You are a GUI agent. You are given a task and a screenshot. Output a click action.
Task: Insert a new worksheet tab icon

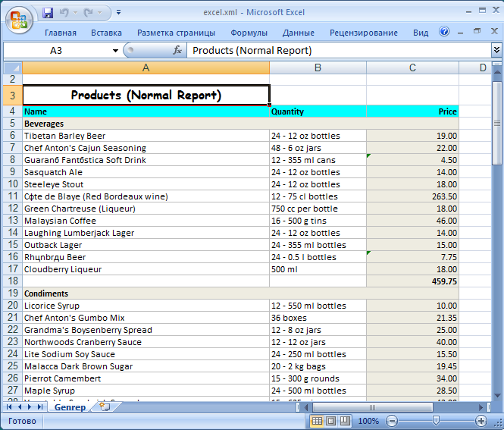(x=105, y=406)
